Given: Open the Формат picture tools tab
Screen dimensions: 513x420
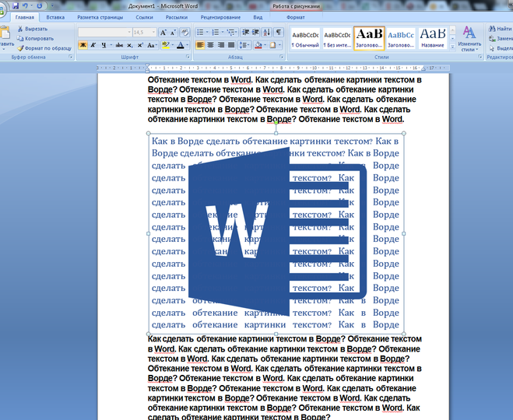Looking at the screenshot, I should coord(296,17).
